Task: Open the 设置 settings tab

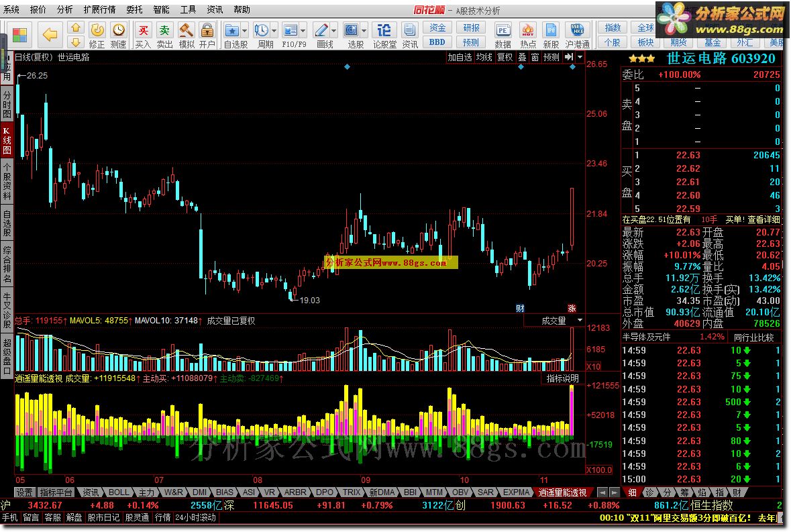Action: (24, 492)
